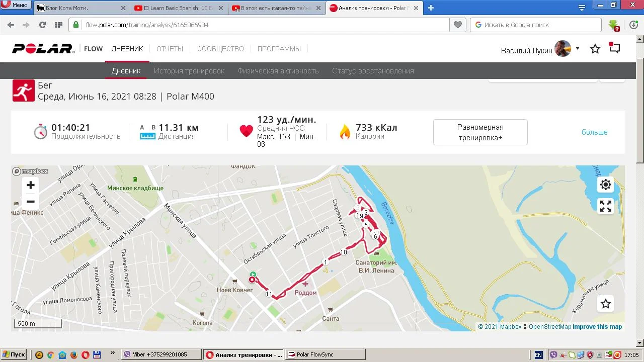This screenshot has width=644, height=362.
Task: Expand the tab list menu icon
Action: [582, 8]
